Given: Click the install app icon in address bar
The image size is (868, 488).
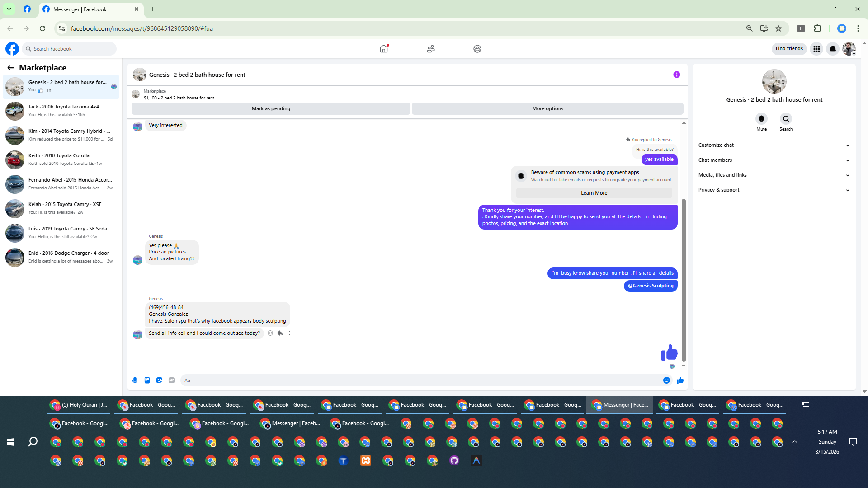Looking at the screenshot, I should pos(764,28).
